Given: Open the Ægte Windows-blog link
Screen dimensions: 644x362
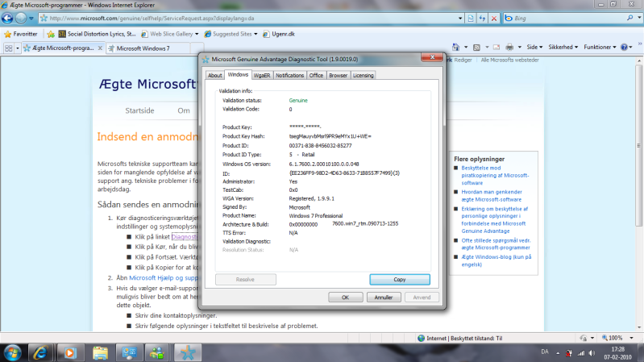Looking at the screenshot, I should (497, 260).
